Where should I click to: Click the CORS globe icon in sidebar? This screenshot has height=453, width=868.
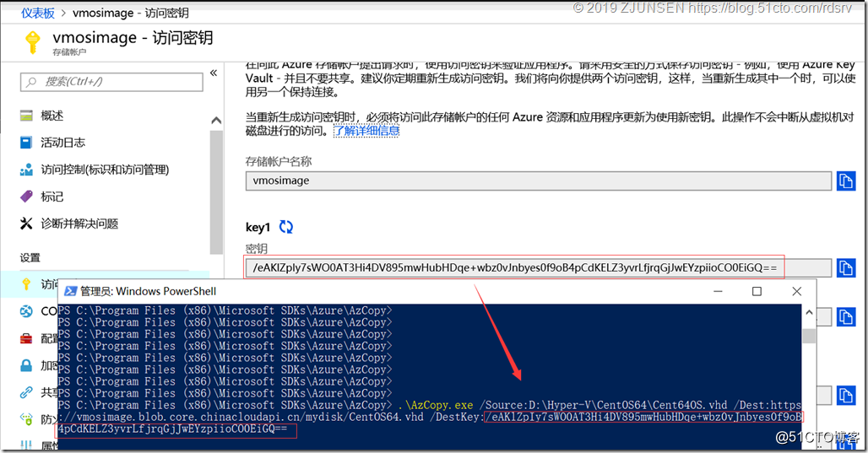pyautogui.click(x=26, y=311)
